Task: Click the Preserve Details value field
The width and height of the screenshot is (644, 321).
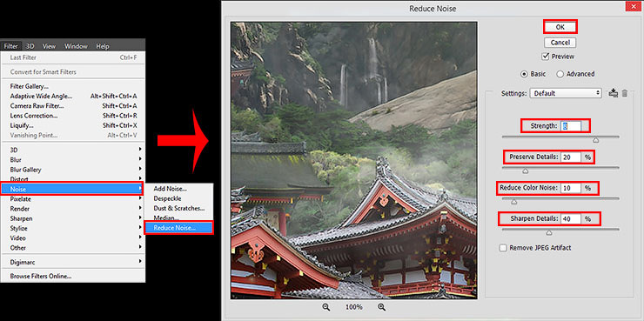Action: pyautogui.click(x=571, y=157)
